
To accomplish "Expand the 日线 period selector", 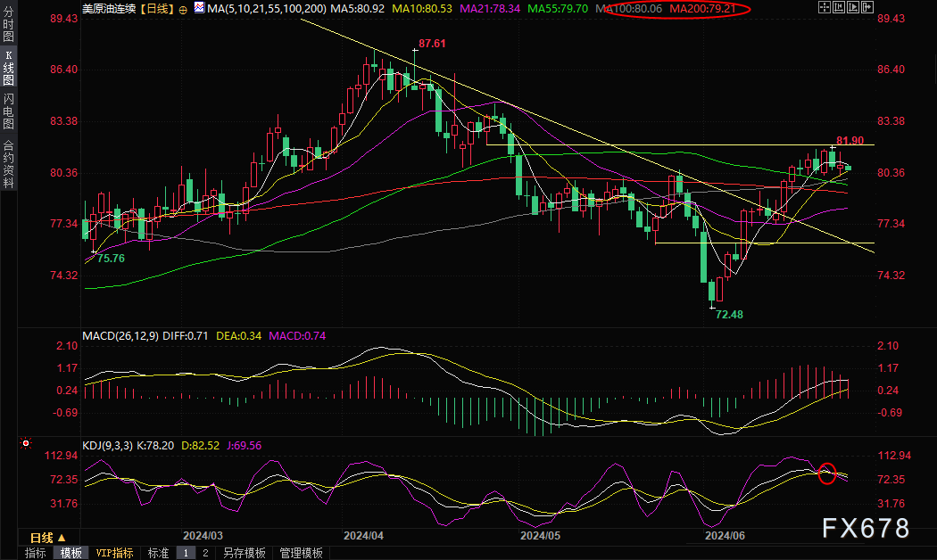I will [x=47, y=538].
